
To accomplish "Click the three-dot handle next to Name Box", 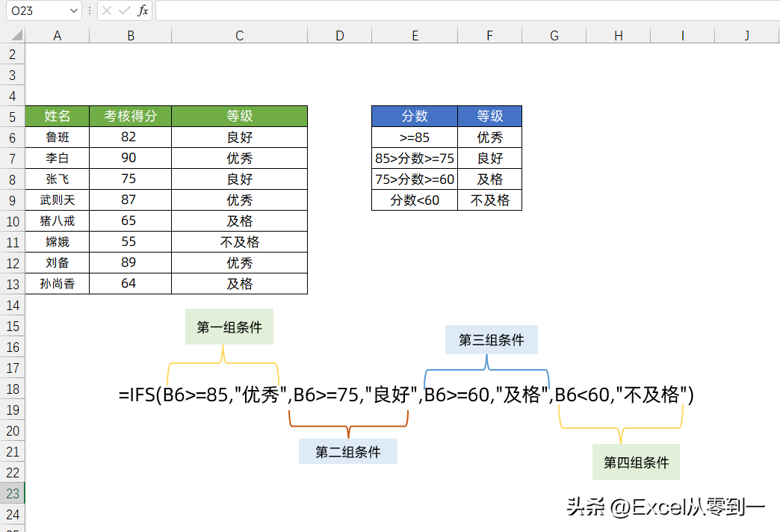I will [x=90, y=10].
